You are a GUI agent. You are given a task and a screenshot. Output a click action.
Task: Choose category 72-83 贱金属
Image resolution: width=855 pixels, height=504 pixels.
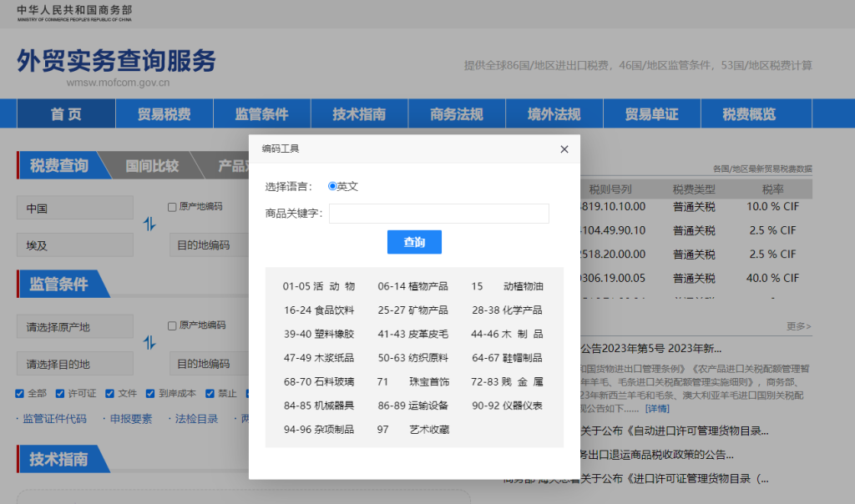pyautogui.click(x=507, y=382)
